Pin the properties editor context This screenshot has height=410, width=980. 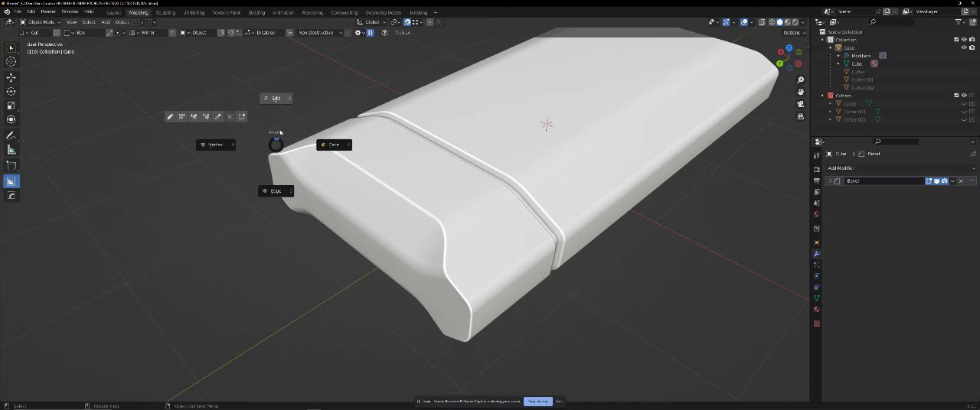tap(972, 154)
